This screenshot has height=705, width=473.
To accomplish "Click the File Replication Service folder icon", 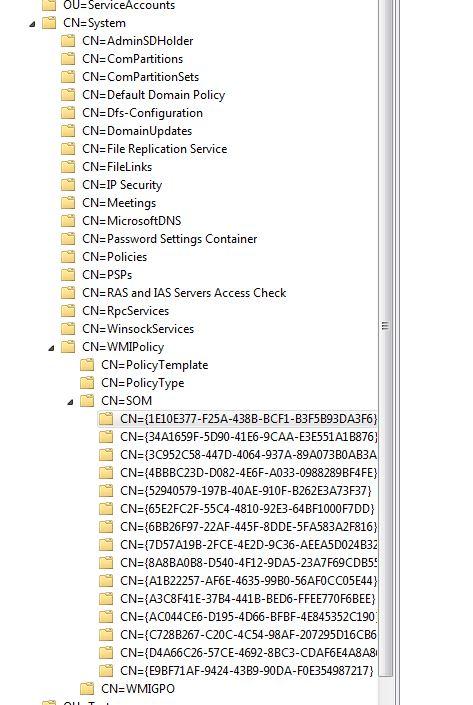I will point(68,149).
